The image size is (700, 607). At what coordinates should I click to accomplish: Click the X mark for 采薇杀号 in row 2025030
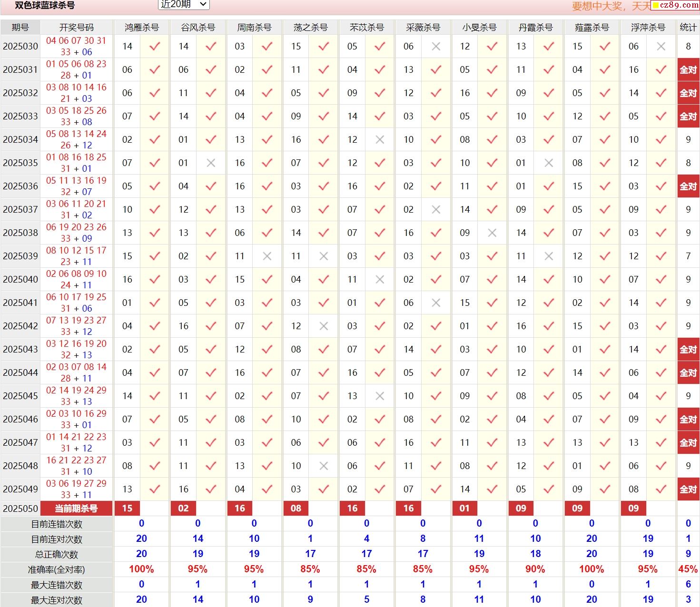pyautogui.click(x=436, y=47)
